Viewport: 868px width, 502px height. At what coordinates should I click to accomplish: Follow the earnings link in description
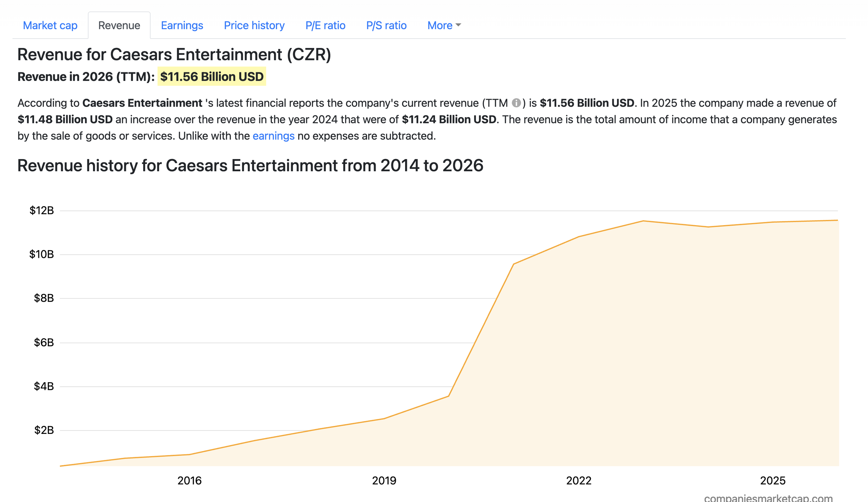(x=273, y=136)
